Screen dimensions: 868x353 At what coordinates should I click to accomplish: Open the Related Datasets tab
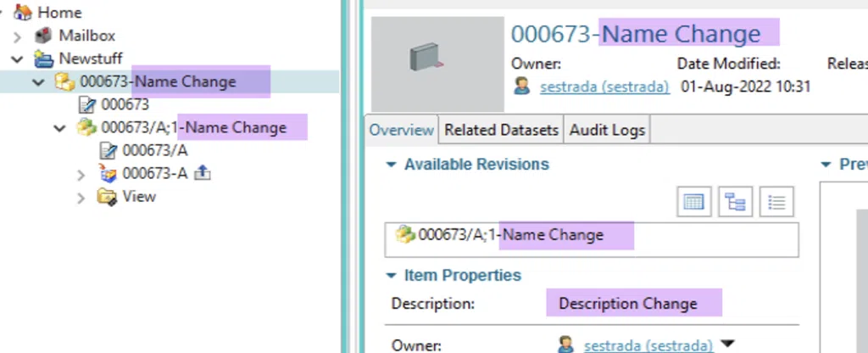pos(501,130)
